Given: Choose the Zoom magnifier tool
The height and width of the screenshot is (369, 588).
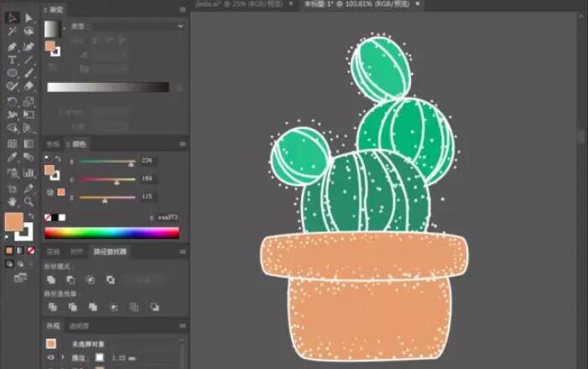Looking at the screenshot, I should [x=29, y=201].
